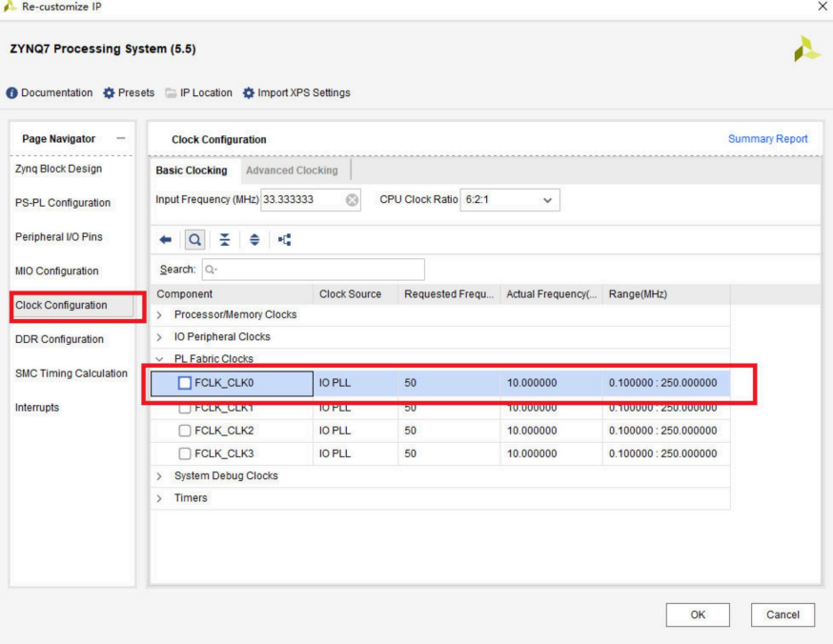Click the Collapse All toolbar icon
The height and width of the screenshot is (644, 833).
pyautogui.click(x=225, y=240)
